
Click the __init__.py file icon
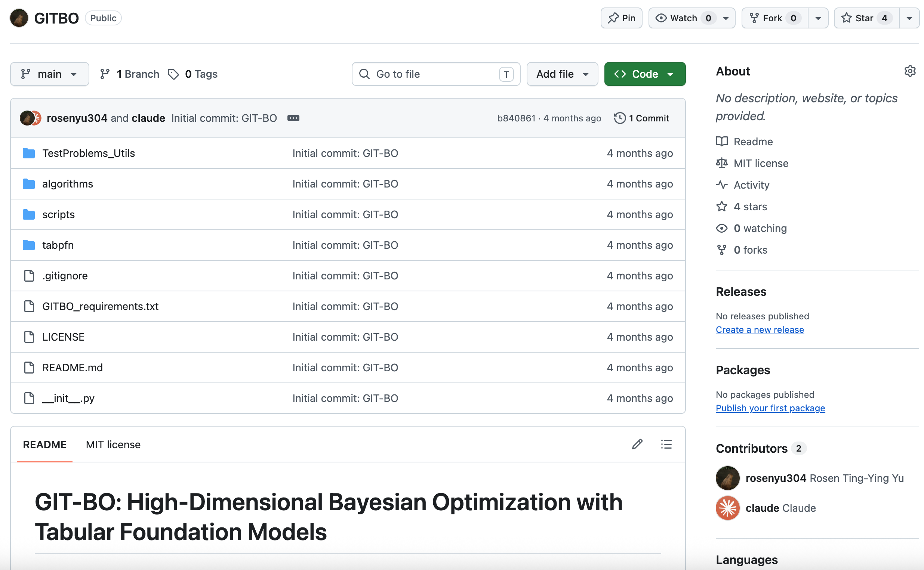coord(29,398)
